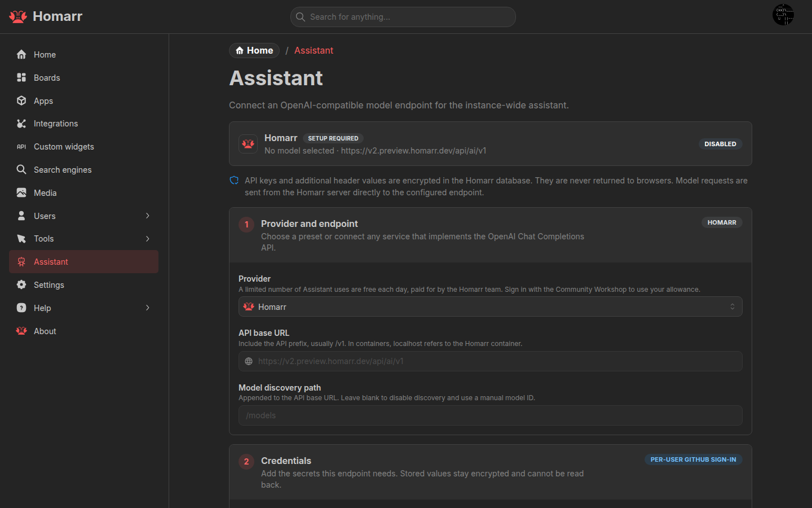Click the globe icon in API base URL

[249, 361]
